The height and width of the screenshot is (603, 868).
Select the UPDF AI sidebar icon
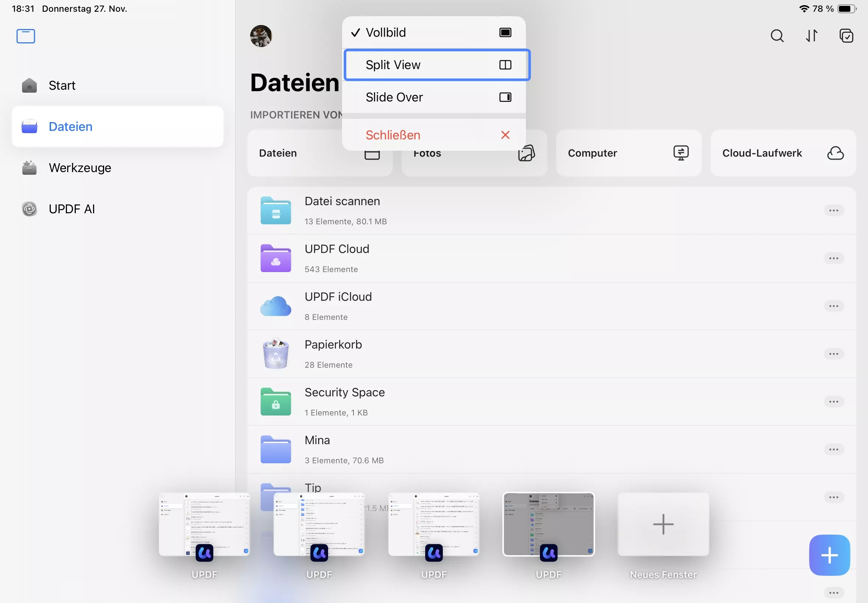29,209
